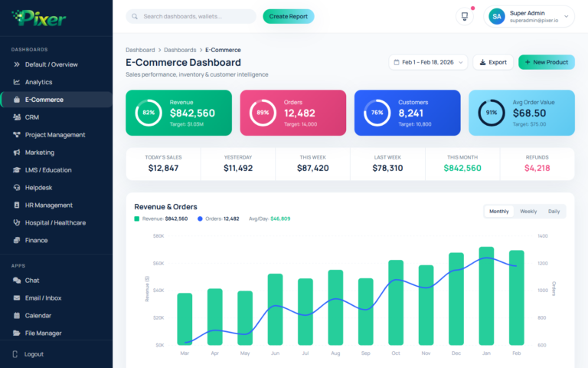Click the Finance coins icon
588x368 pixels.
tap(17, 240)
